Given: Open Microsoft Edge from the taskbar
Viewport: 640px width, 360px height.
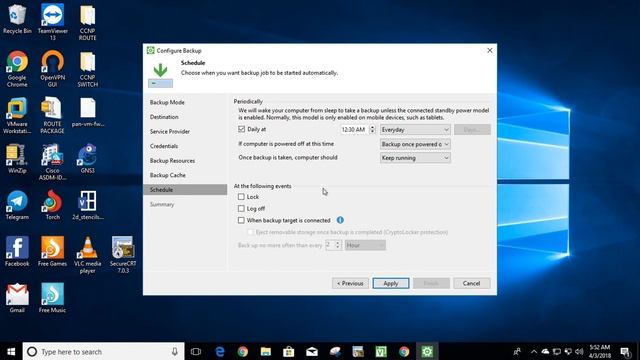Looking at the screenshot, I should click(x=220, y=351).
